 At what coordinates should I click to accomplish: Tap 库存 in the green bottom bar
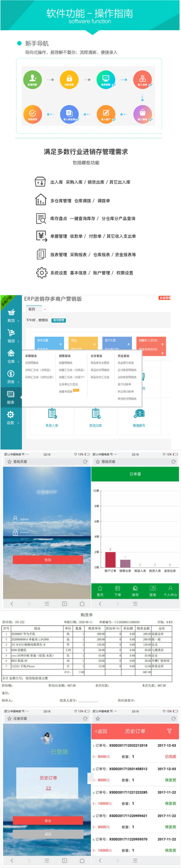point(135,591)
